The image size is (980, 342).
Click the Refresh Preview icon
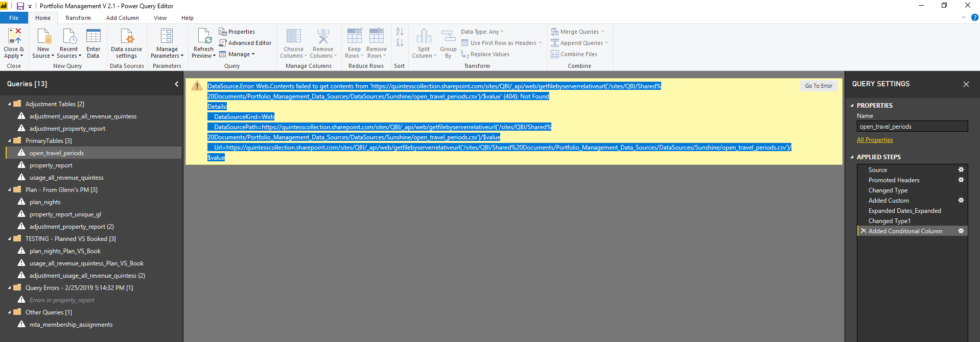tap(204, 36)
